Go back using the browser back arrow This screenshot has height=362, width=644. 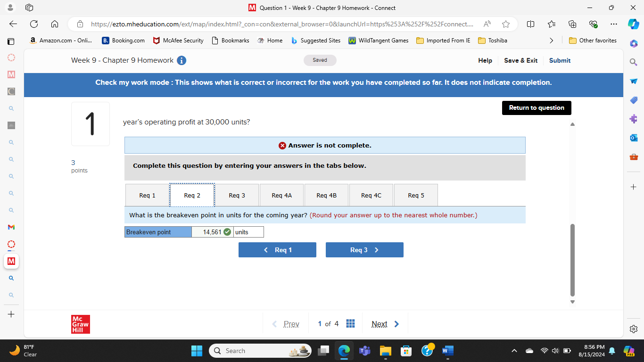(x=13, y=24)
